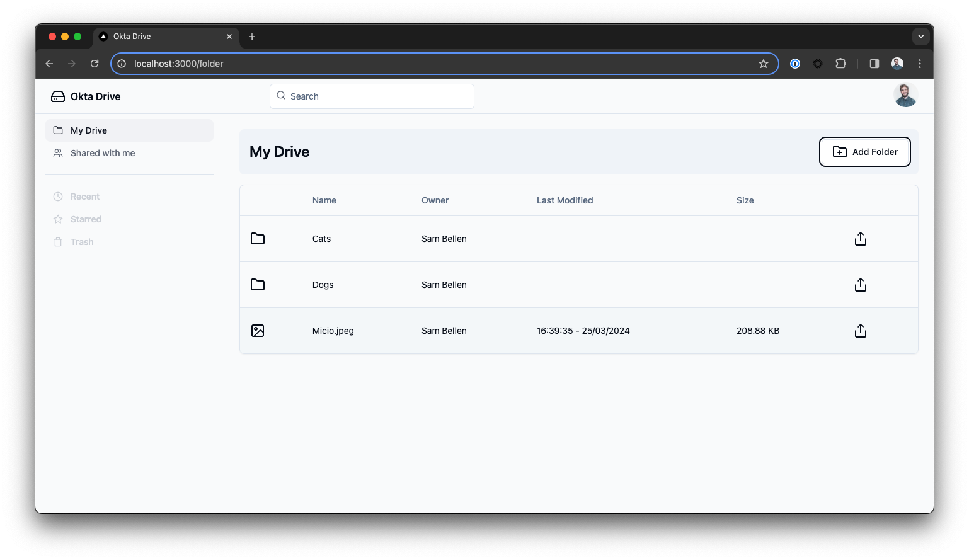The image size is (969, 560).
Task: Go back in browser history
Action: [x=49, y=64]
